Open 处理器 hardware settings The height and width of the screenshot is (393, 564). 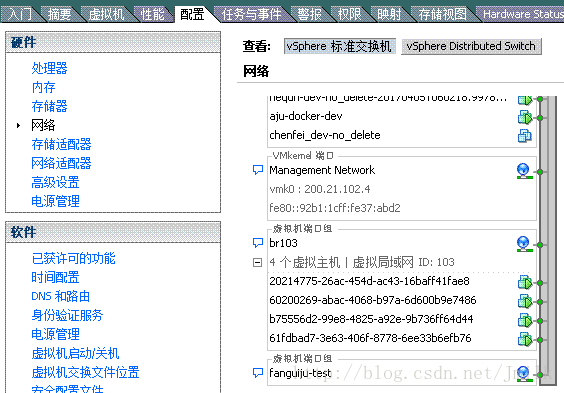(x=49, y=68)
